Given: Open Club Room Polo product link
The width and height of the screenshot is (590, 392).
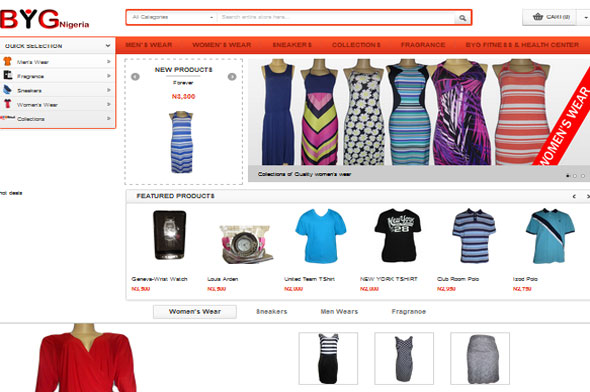Looking at the screenshot, I should (458, 279).
